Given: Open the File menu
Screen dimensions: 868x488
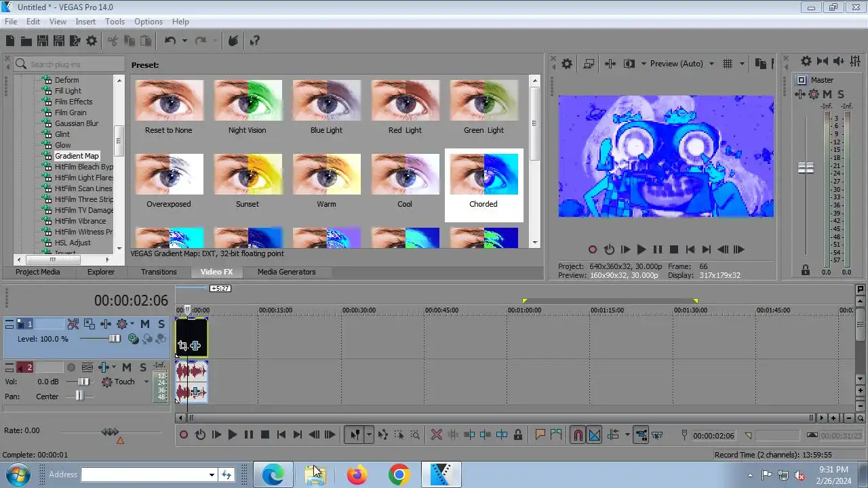Looking at the screenshot, I should coord(11,22).
